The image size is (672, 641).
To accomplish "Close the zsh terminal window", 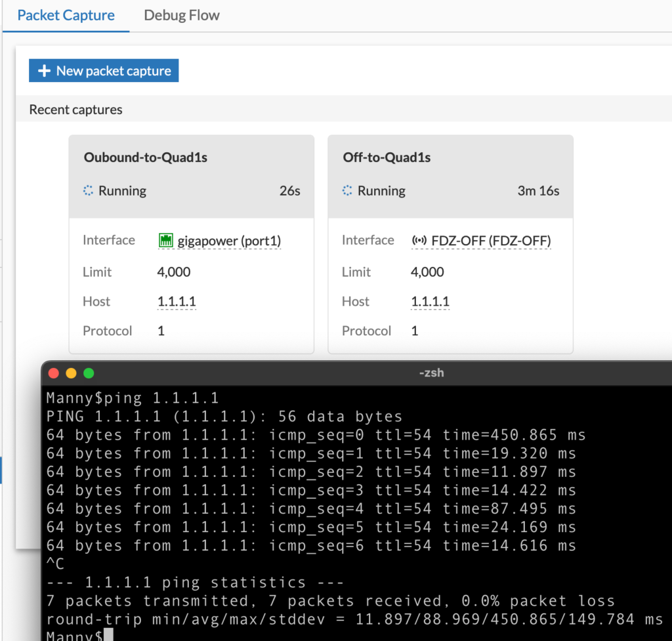I will [54, 373].
